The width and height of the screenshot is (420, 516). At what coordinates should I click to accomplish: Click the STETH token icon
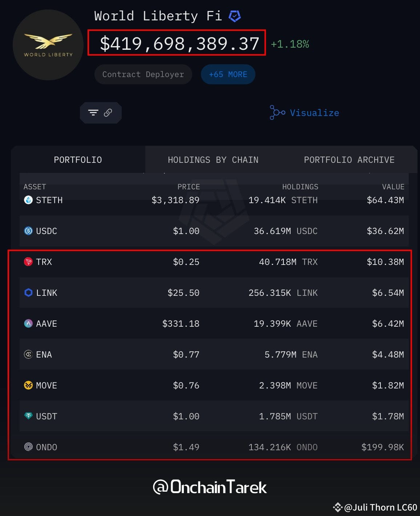pyautogui.click(x=28, y=200)
